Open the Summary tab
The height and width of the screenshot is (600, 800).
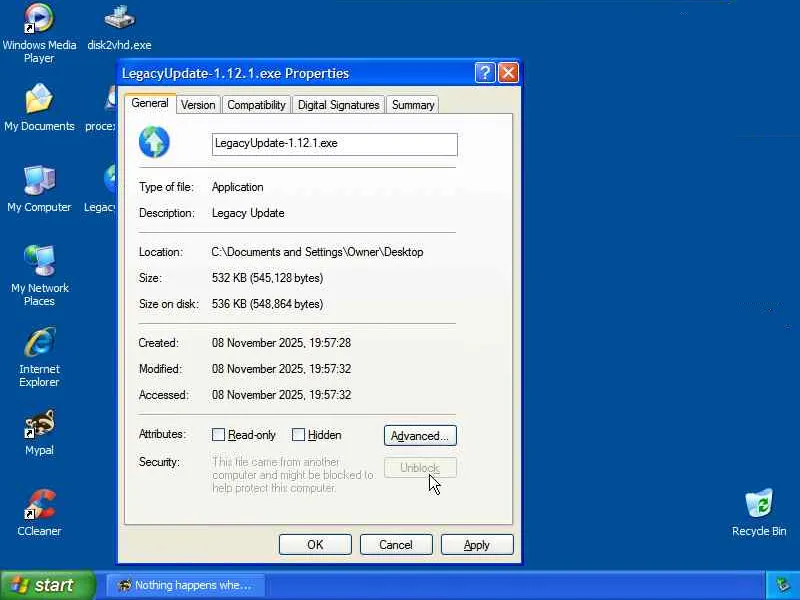(413, 105)
